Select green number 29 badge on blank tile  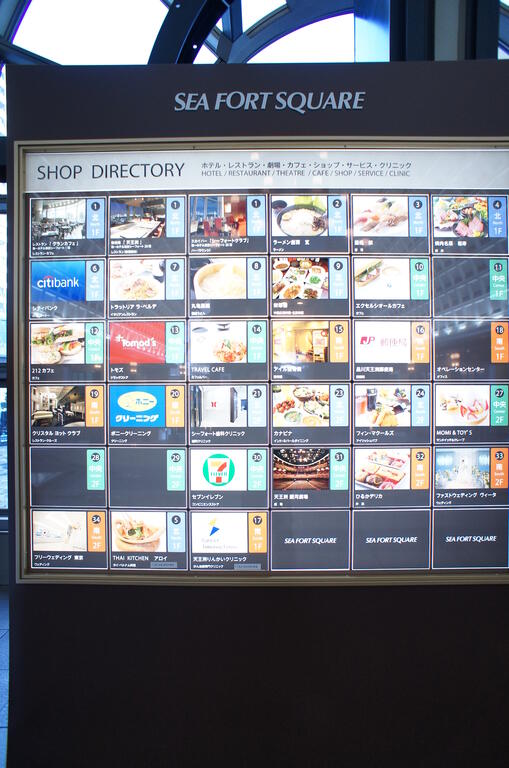pyautogui.click(x=175, y=470)
